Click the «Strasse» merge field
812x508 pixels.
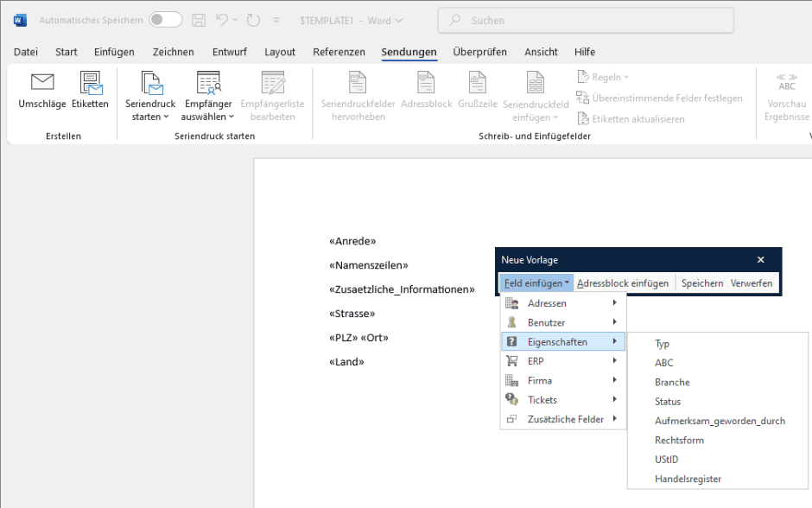point(352,314)
